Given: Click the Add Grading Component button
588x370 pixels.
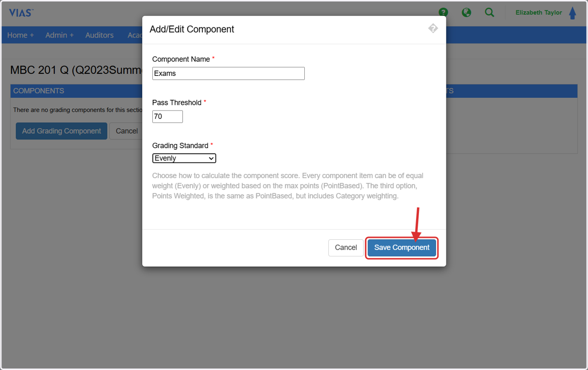Looking at the screenshot, I should coord(61,131).
